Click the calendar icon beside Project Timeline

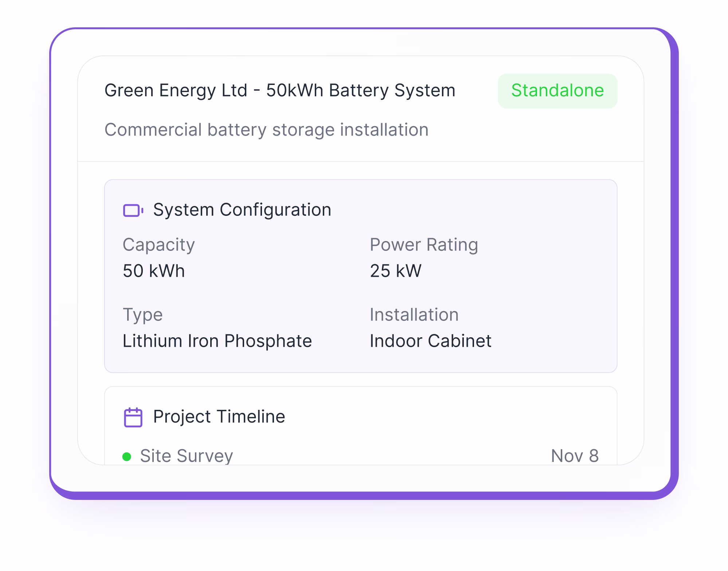pos(133,416)
